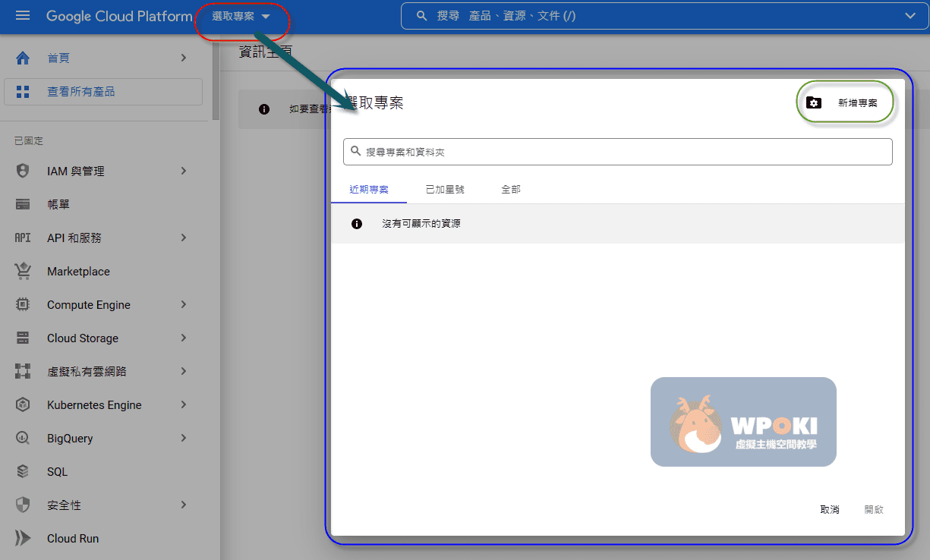The height and width of the screenshot is (560, 930).
Task: Click the Compute Engine chip icon
Action: [23, 304]
